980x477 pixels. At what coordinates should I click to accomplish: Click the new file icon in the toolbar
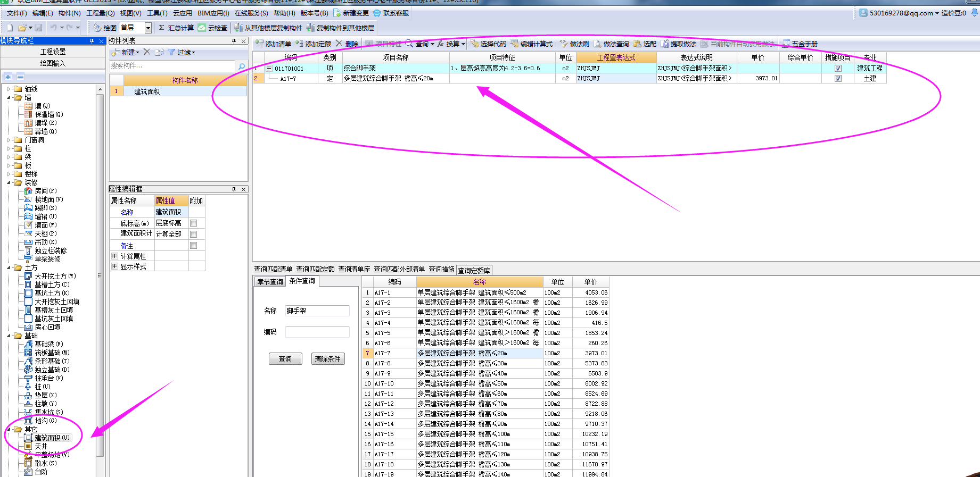pos(10,28)
